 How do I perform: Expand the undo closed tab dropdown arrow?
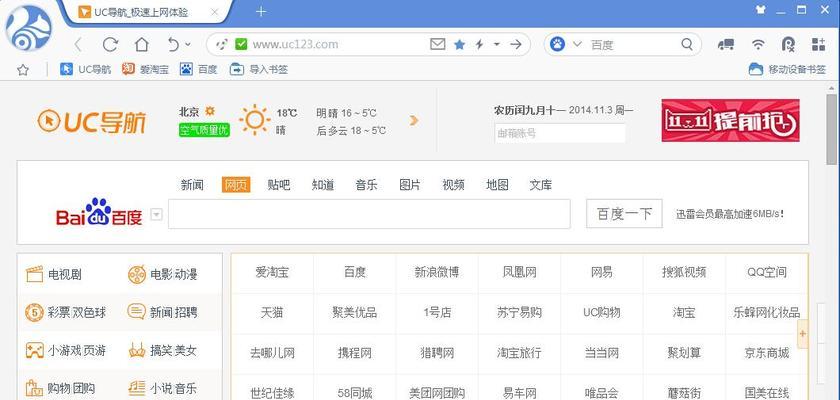(x=188, y=44)
